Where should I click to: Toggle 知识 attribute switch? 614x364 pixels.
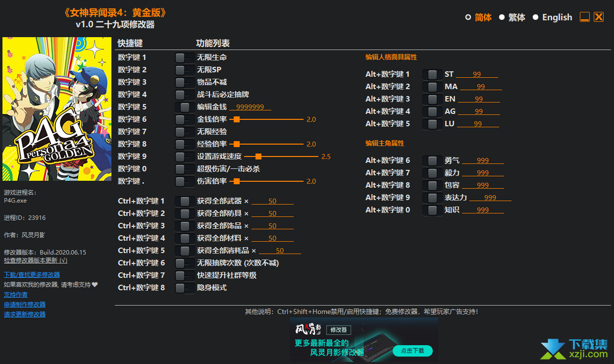point(432,210)
